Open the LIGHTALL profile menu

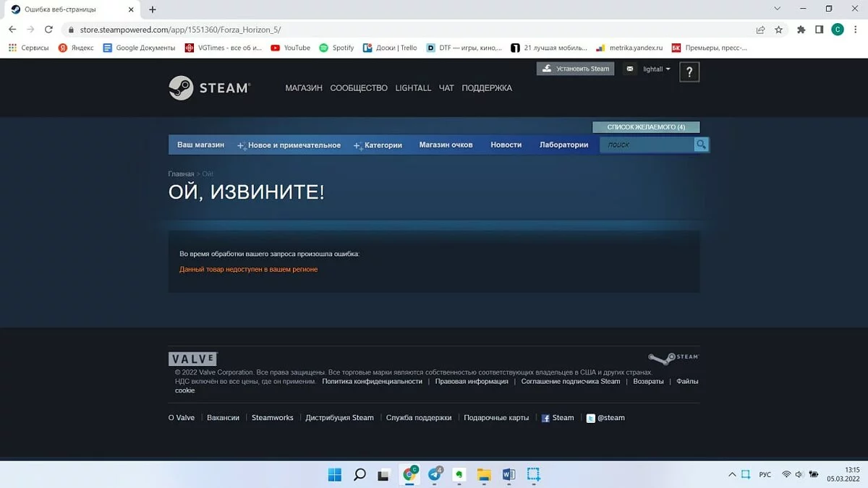(413, 88)
